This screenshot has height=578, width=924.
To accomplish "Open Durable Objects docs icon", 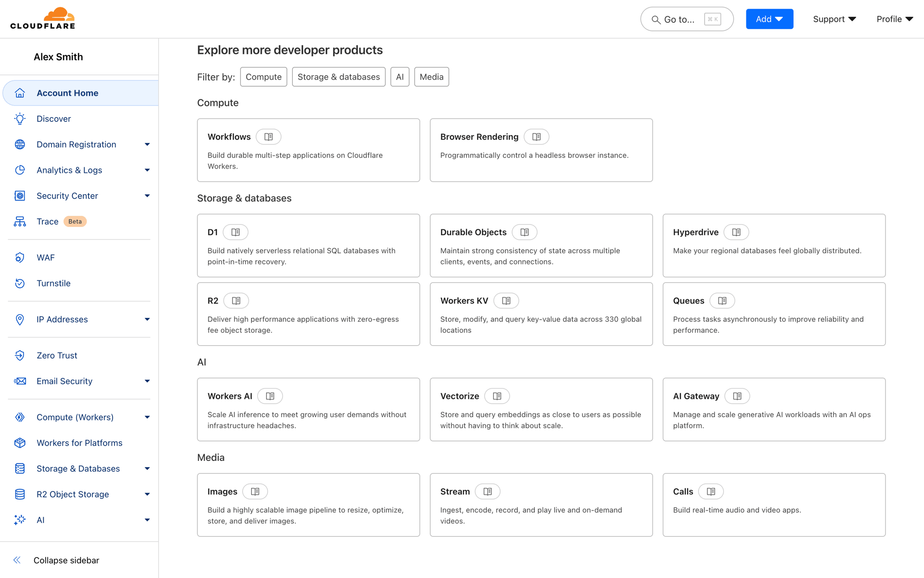I will pos(525,232).
